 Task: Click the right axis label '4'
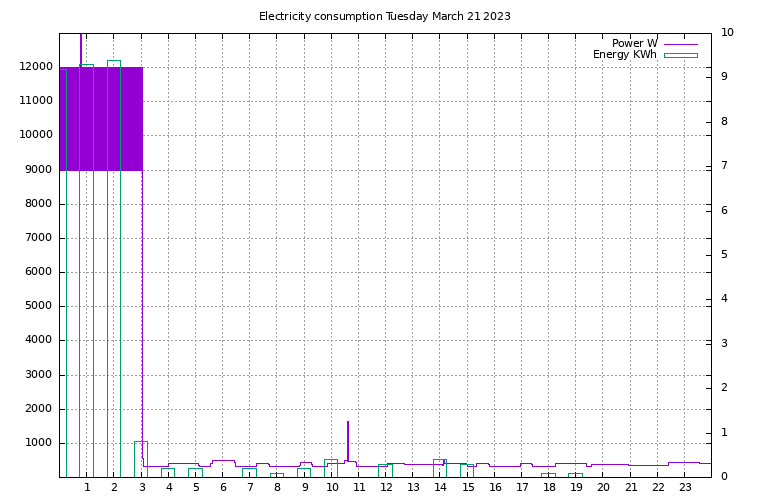point(724,298)
